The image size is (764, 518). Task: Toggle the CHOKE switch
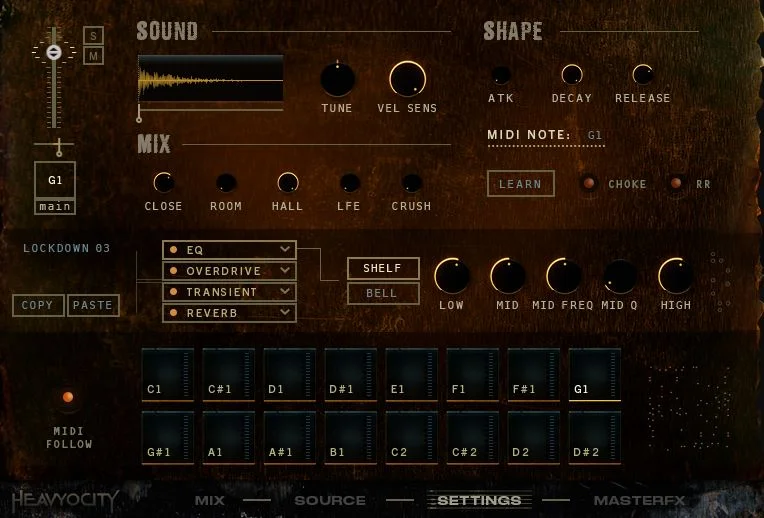tap(589, 183)
